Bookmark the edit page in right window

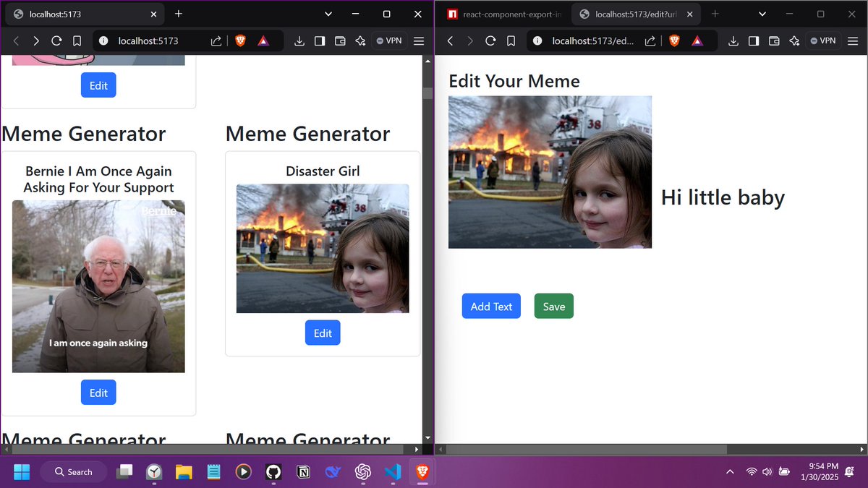click(x=511, y=41)
